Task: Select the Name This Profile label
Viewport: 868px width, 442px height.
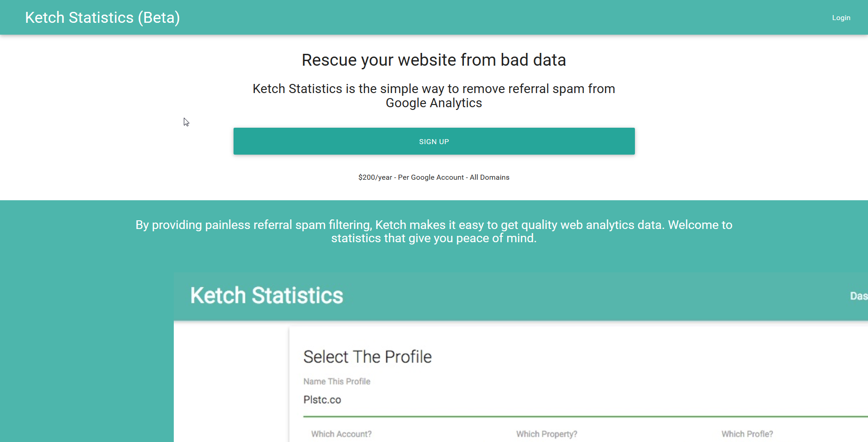Action: (x=337, y=381)
